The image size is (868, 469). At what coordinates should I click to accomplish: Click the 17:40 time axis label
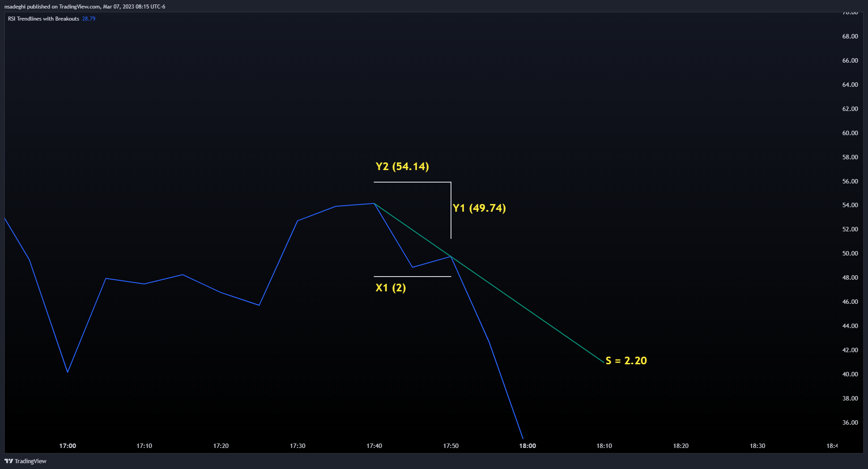374,446
